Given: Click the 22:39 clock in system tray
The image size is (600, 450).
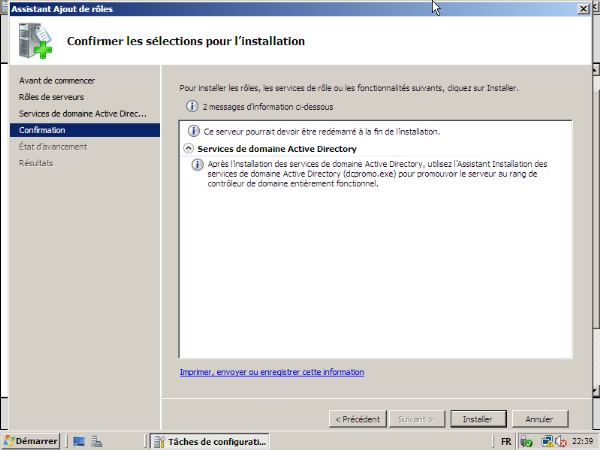Looking at the screenshot, I should [582, 441].
